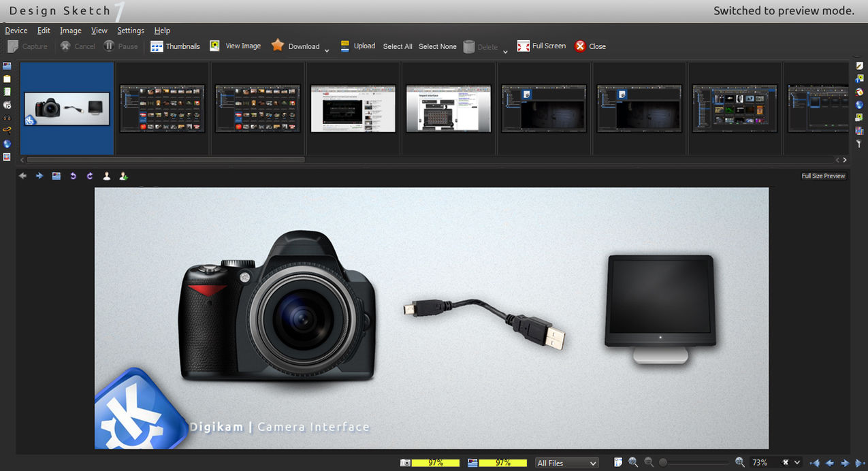Select the YouTube webpage screenshot thumbnail
Screen dimensions: 868x471
[353, 108]
